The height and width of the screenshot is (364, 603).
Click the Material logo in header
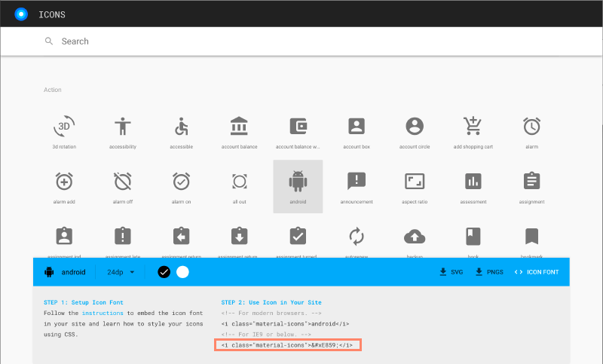tap(21, 14)
